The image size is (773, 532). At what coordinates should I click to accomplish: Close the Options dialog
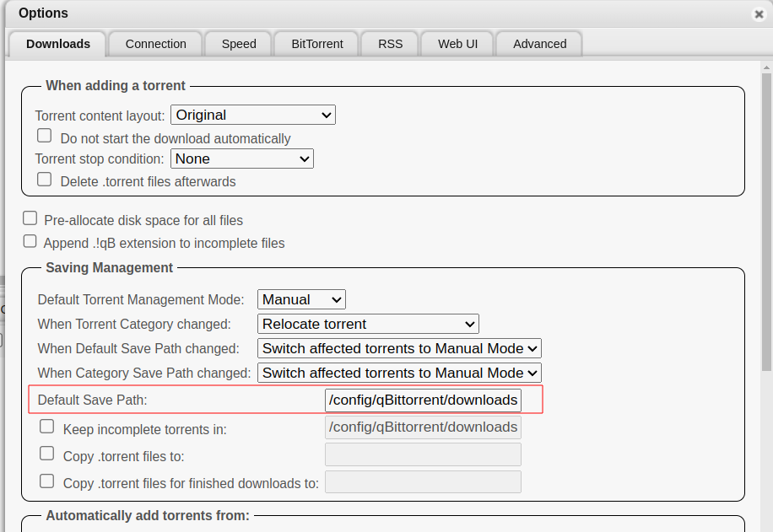click(x=759, y=14)
